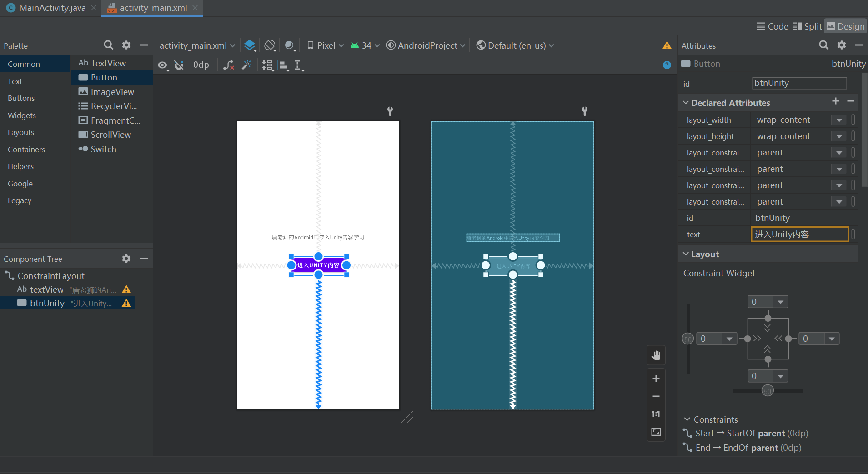Select the Widgets palette category
868x474 pixels.
point(35,115)
